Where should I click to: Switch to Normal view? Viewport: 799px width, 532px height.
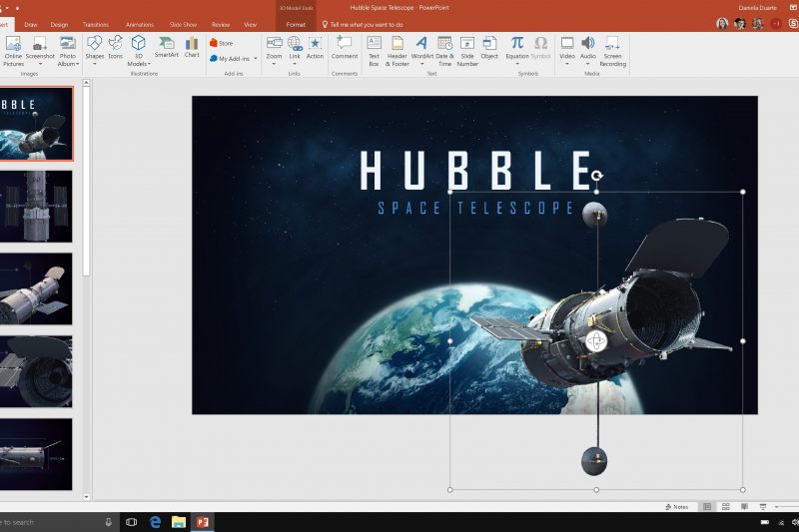point(707,506)
